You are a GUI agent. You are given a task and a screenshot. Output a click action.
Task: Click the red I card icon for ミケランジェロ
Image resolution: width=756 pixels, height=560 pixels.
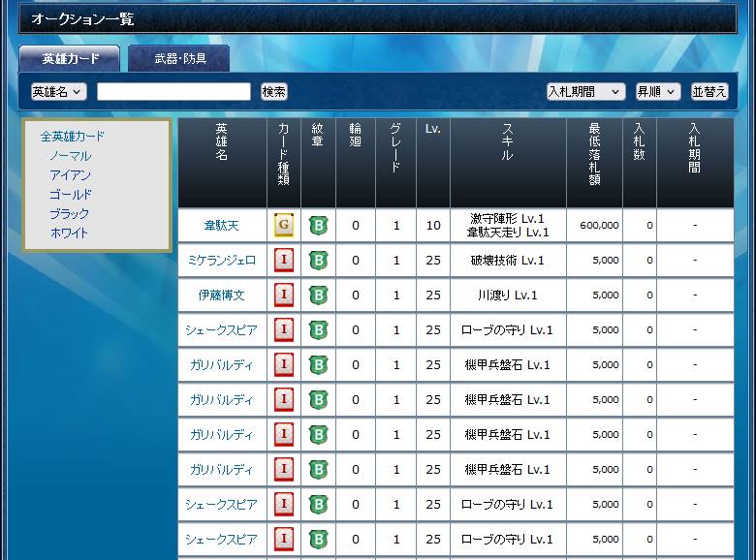click(283, 261)
